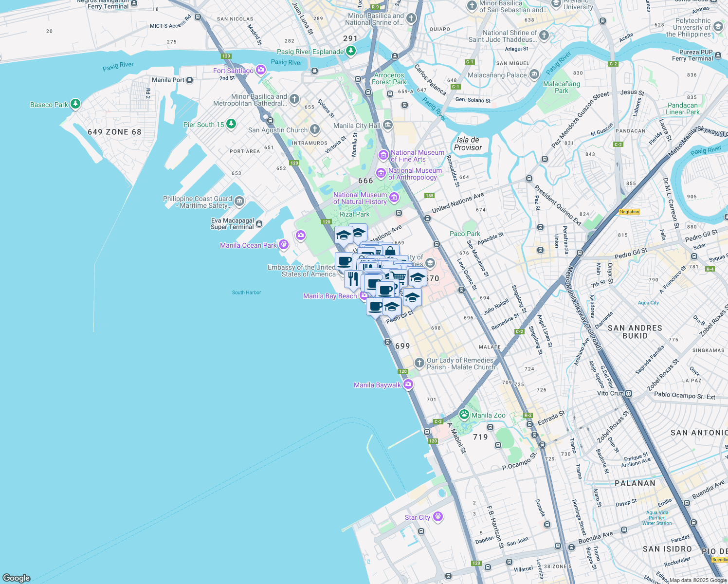The height and width of the screenshot is (584, 728).
Task: Select the 'MALATE' district label
Action: [490, 347]
